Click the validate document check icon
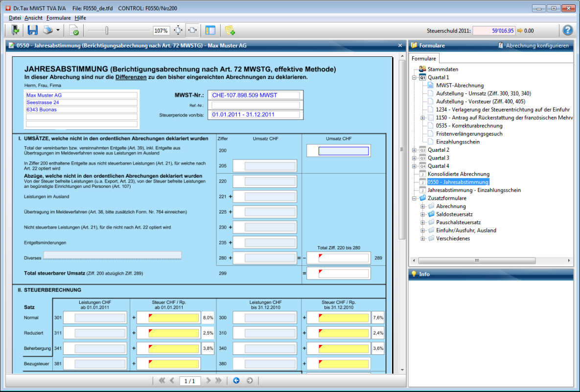580x392 pixels. coord(74,30)
